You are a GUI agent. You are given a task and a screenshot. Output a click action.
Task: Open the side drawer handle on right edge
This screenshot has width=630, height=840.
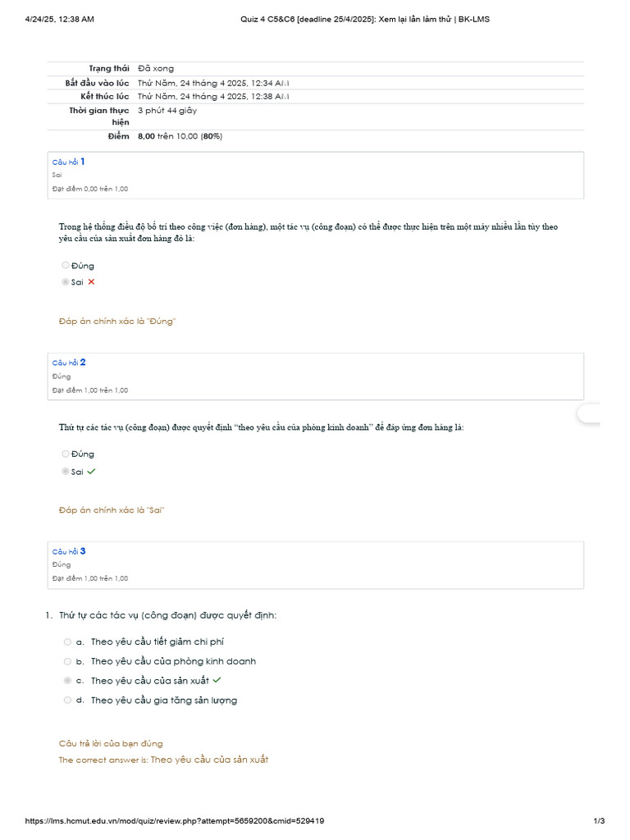click(x=590, y=414)
